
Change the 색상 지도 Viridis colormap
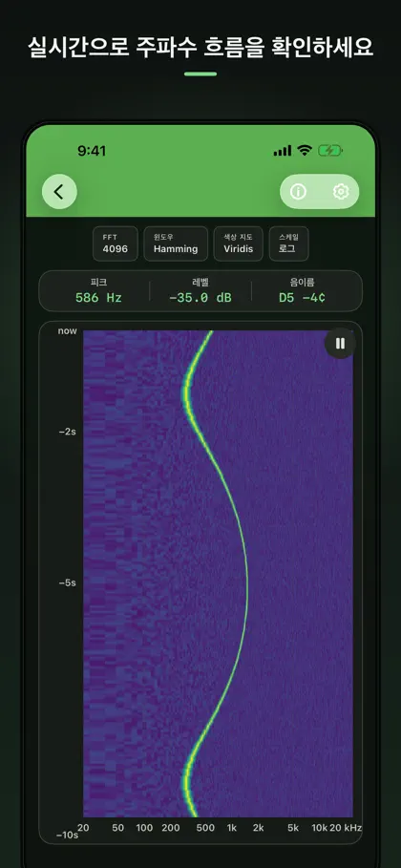coord(238,243)
